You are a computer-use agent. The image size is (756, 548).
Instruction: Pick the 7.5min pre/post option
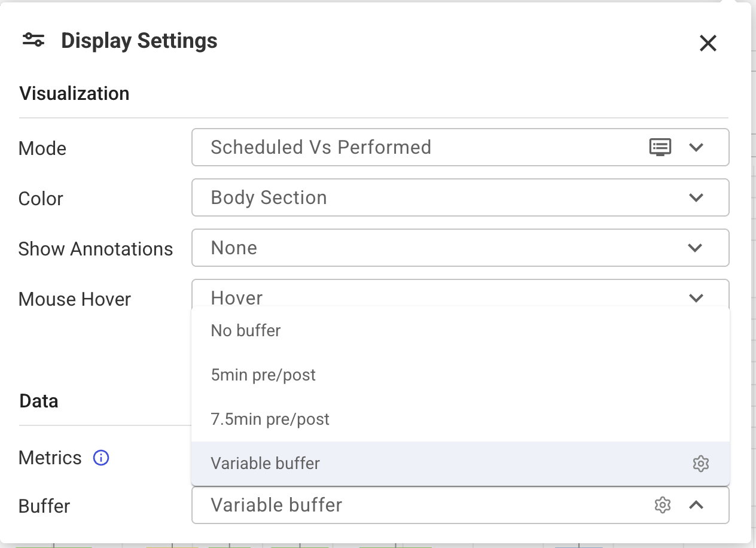tap(461, 419)
